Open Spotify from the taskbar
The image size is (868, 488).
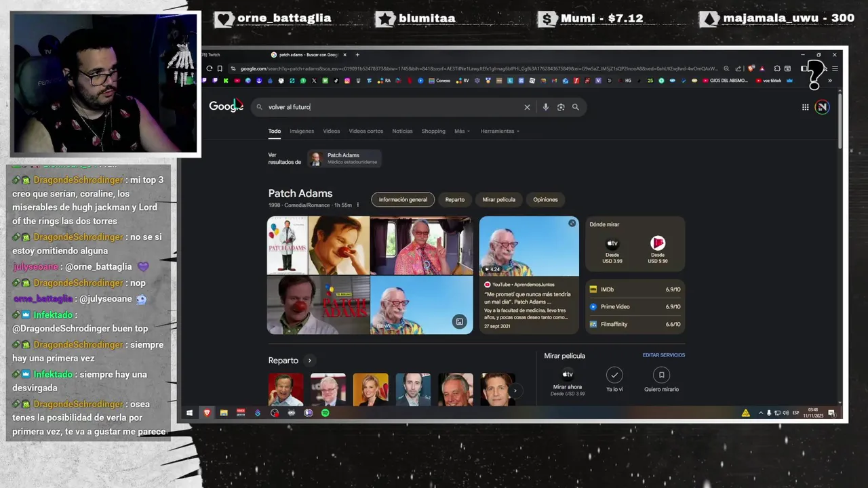325,413
